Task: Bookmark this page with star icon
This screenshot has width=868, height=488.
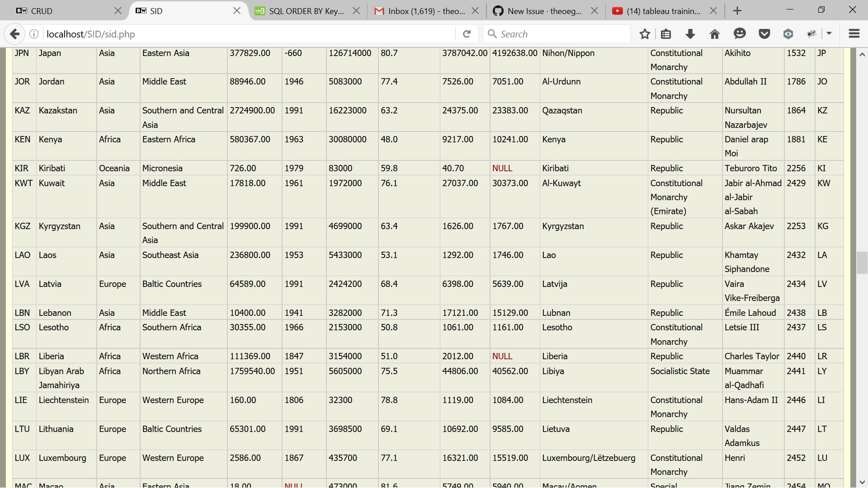Action: pos(645,34)
